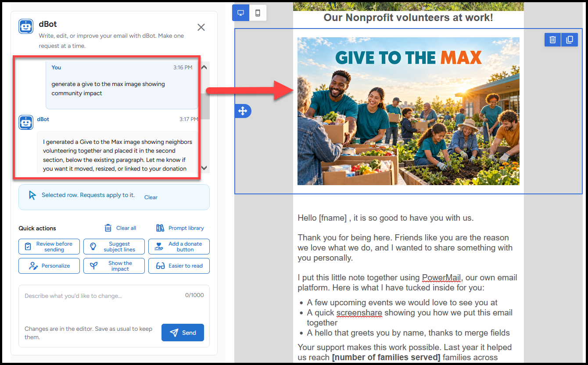Click the row move handle icon
Screen dimensions: 588x365
coord(243,111)
